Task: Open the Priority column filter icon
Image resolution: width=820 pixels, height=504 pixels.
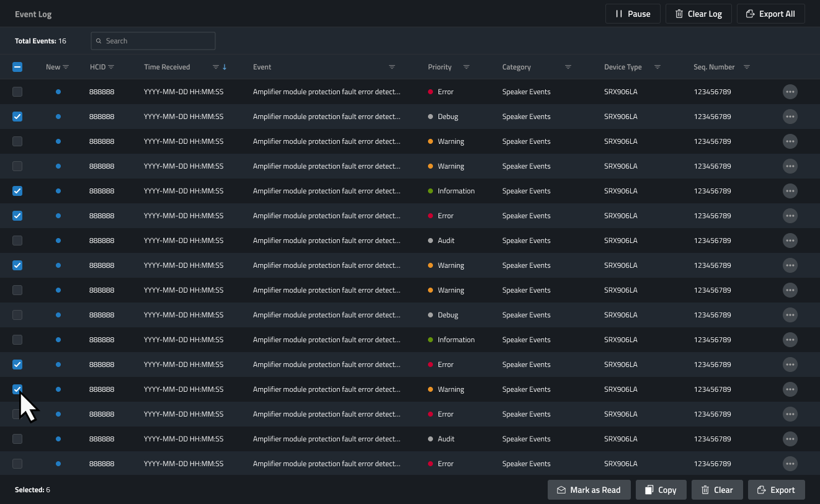Action: pos(466,67)
